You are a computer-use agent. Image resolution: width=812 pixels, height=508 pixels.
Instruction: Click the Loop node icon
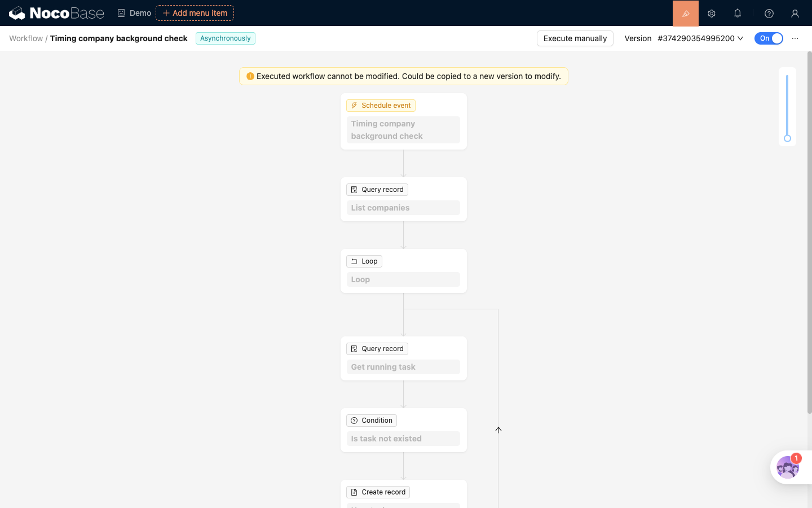[354, 261]
